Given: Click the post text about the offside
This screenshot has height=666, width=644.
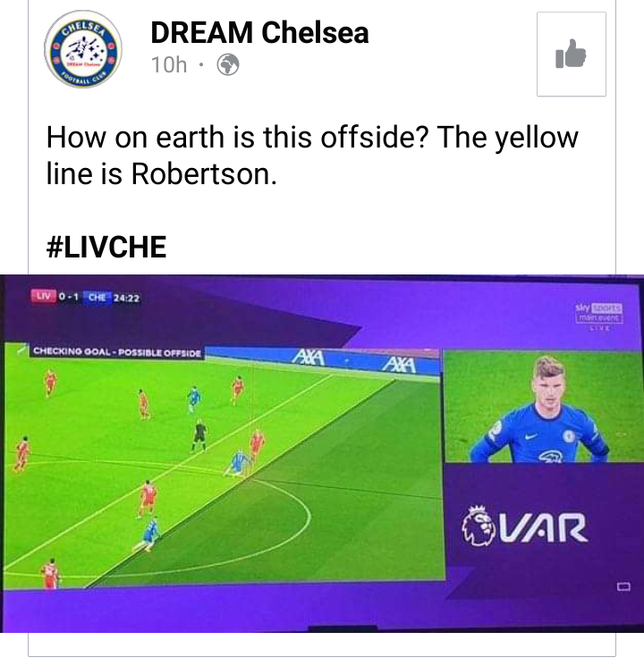Looking at the screenshot, I should click(x=312, y=156).
